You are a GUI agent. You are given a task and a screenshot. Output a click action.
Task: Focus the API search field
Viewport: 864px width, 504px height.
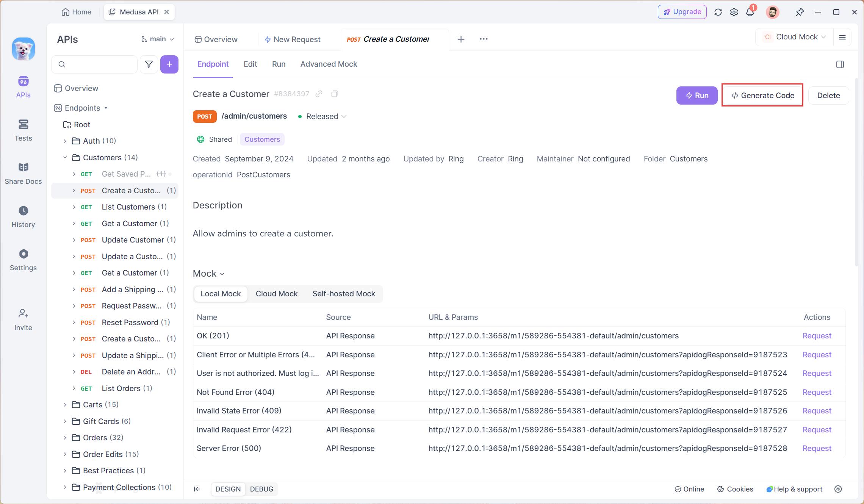(x=94, y=64)
